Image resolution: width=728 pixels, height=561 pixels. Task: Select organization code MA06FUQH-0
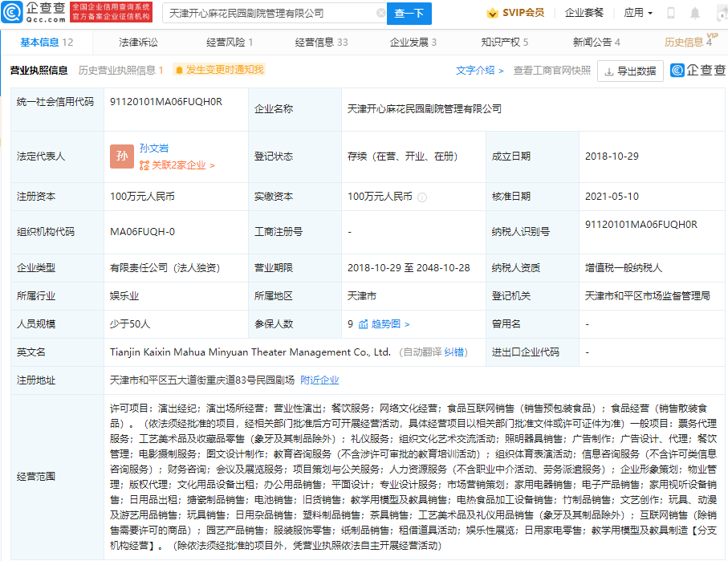pyautogui.click(x=142, y=232)
